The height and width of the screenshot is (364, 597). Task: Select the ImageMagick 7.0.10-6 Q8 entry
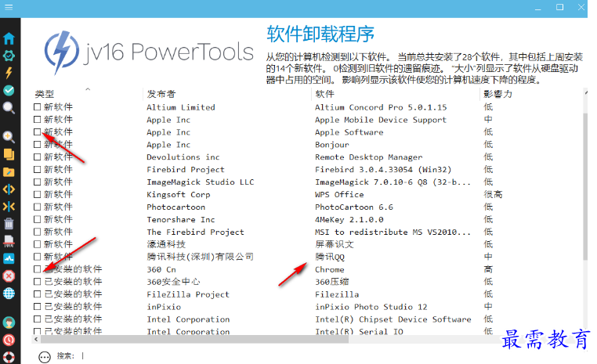(393, 182)
